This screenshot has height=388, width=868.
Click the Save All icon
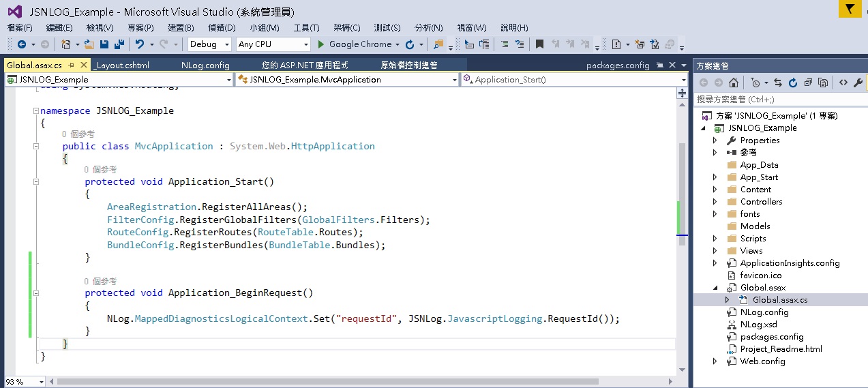tap(119, 44)
